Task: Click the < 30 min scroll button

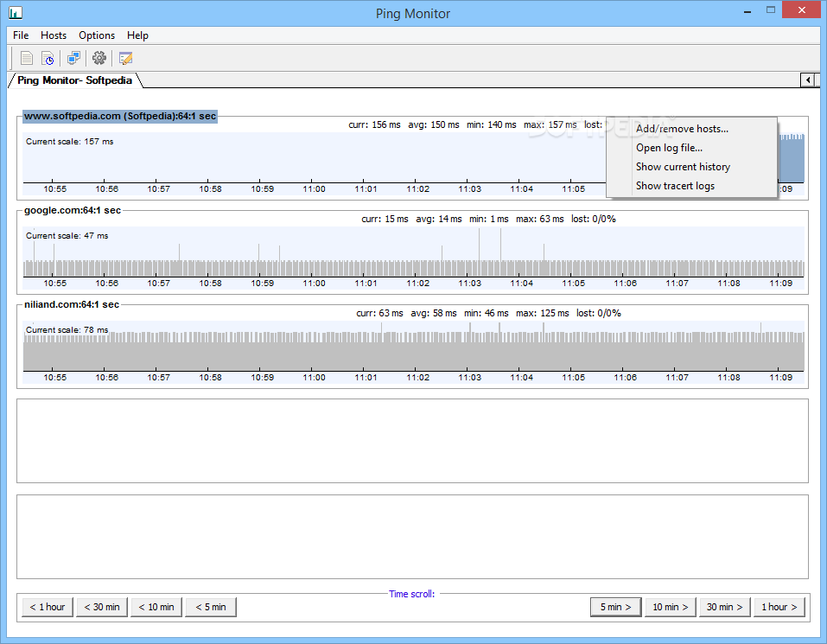Action: pyautogui.click(x=102, y=607)
